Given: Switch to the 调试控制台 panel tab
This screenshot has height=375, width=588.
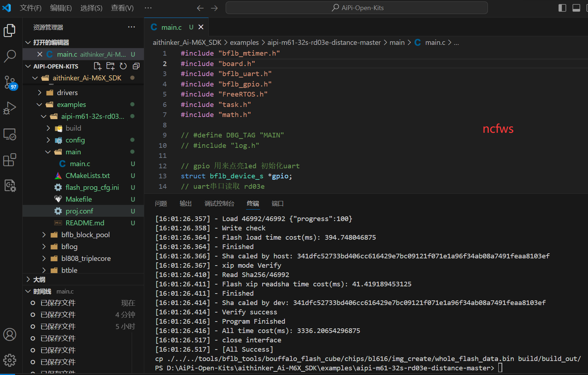Looking at the screenshot, I should coord(219,203).
